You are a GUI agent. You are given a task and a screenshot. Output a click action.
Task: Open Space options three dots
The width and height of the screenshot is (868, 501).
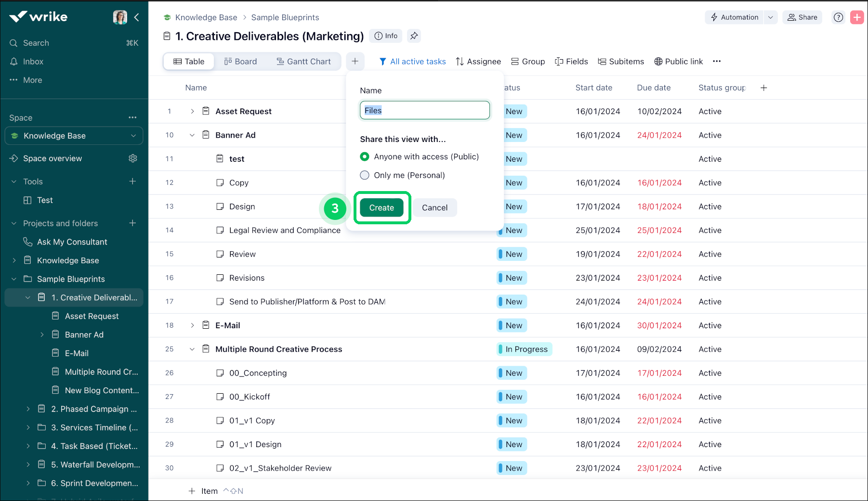point(132,117)
